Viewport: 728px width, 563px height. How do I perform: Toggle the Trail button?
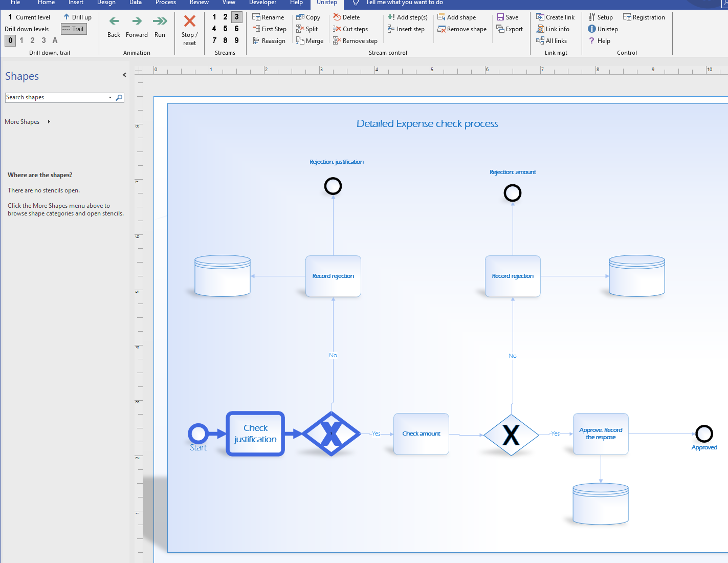pos(74,29)
